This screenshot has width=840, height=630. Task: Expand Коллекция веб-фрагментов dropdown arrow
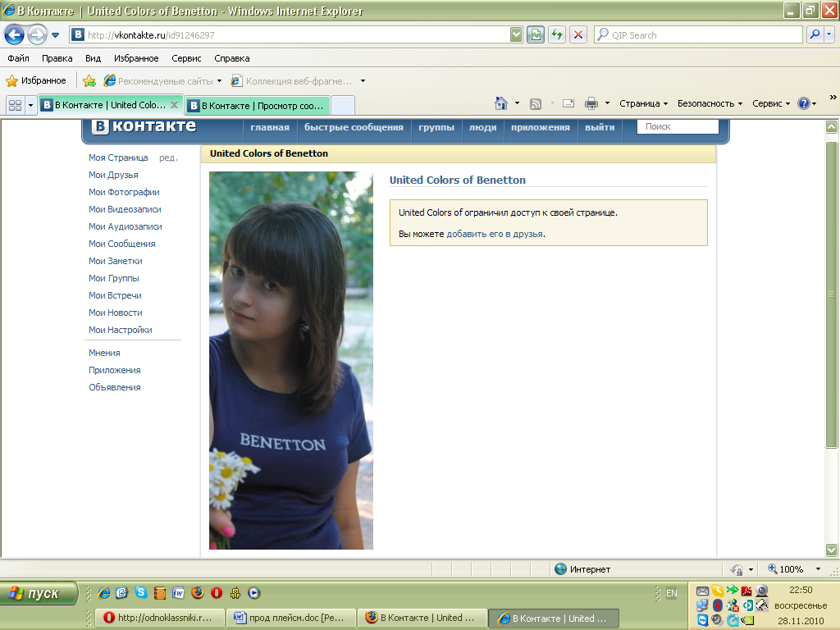click(x=363, y=81)
